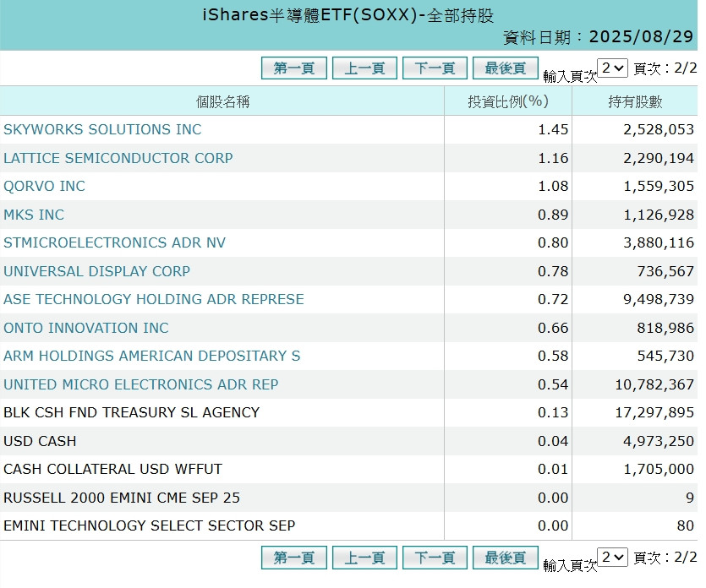Viewport: 706px width, 588px height.
Task: Select share count 1,705,000
Action: tap(659, 470)
